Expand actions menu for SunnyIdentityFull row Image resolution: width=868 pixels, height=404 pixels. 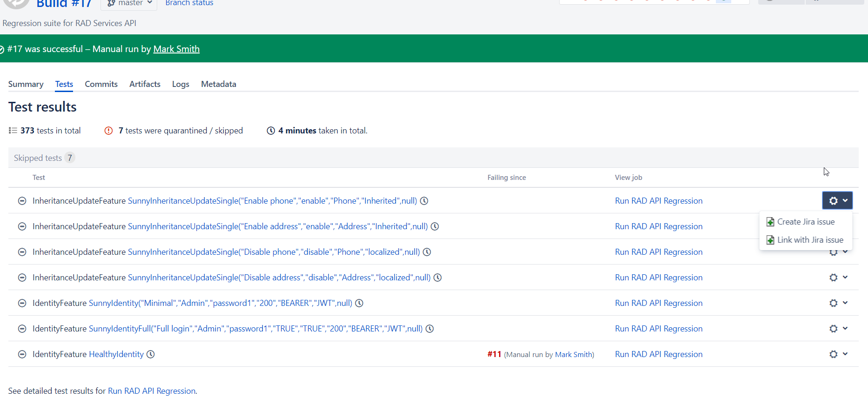coord(838,329)
